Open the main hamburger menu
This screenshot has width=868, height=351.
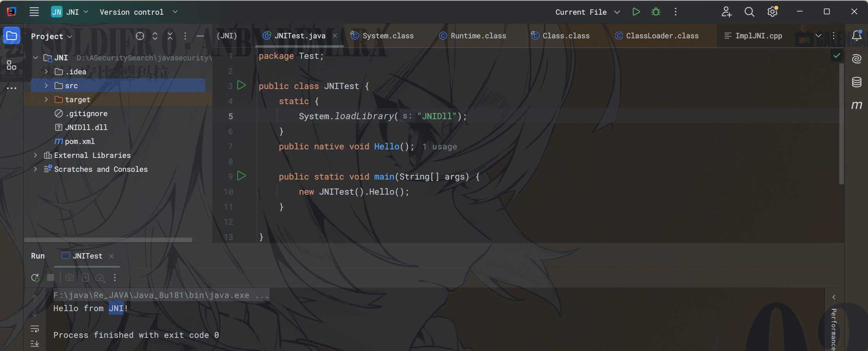(34, 12)
